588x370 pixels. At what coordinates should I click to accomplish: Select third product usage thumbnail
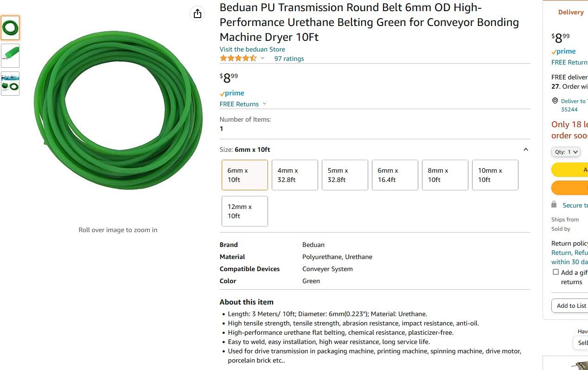[10, 84]
